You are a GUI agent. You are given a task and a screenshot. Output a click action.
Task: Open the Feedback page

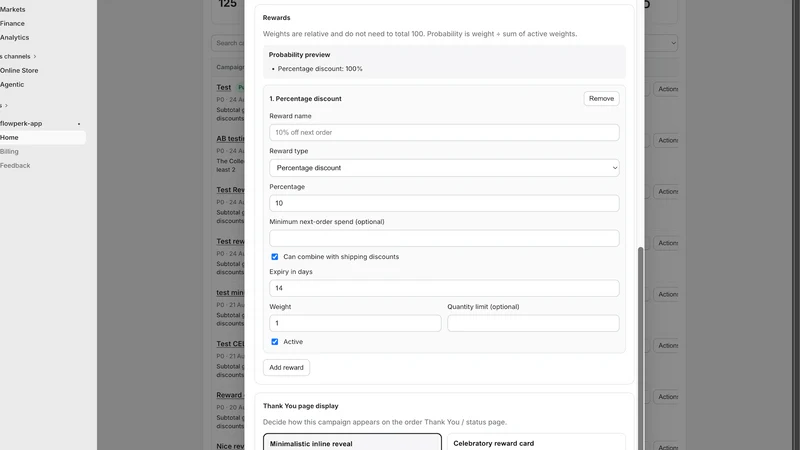tap(15, 165)
